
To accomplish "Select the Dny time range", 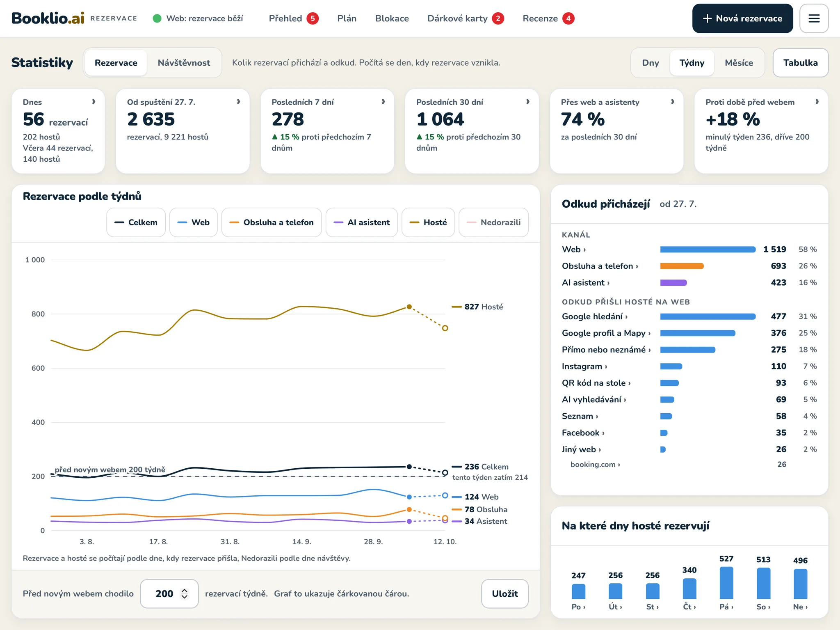I will click(x=651, y=63).
